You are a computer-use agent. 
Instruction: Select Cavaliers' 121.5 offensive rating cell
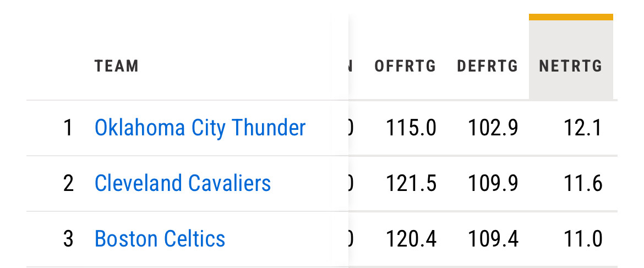(411, 183)
